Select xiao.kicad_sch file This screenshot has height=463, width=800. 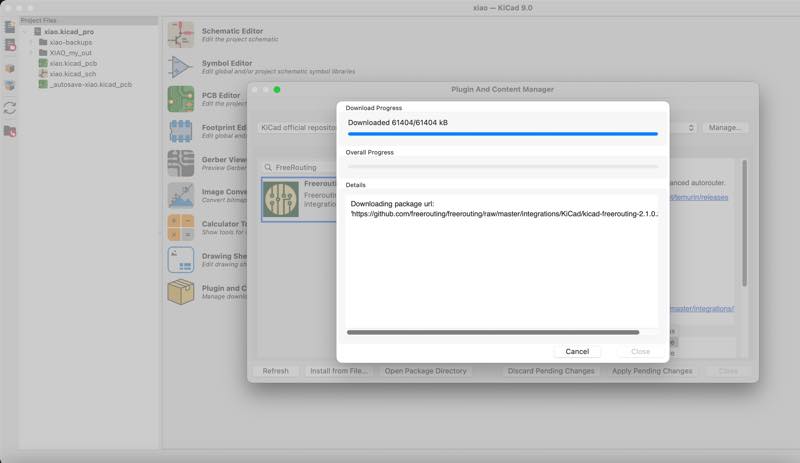tap(73, 74)
